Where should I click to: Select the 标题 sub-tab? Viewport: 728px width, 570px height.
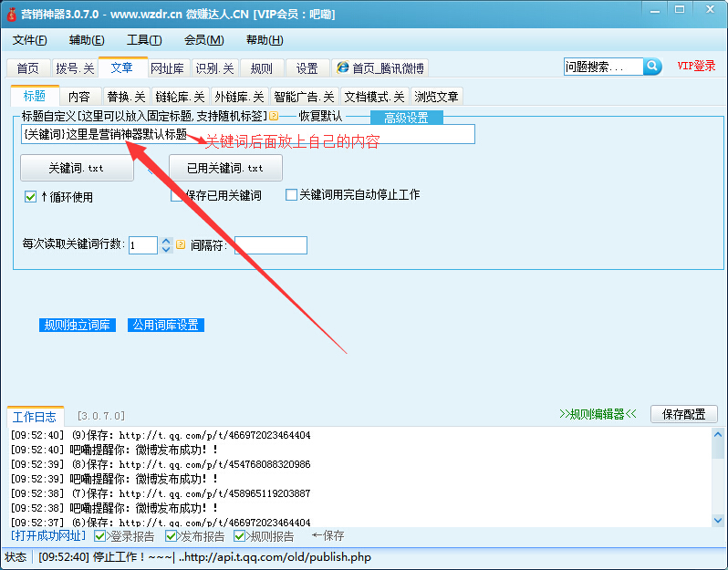click(35, 96)
